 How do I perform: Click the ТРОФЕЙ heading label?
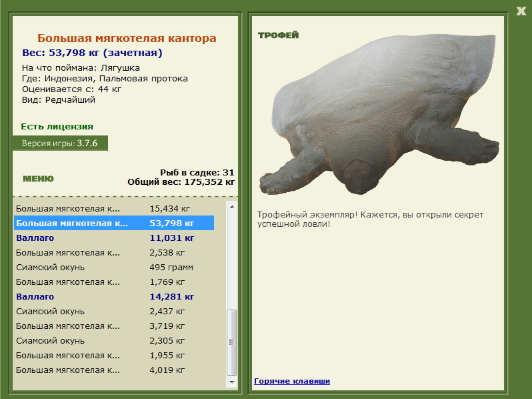pos(278,35)
